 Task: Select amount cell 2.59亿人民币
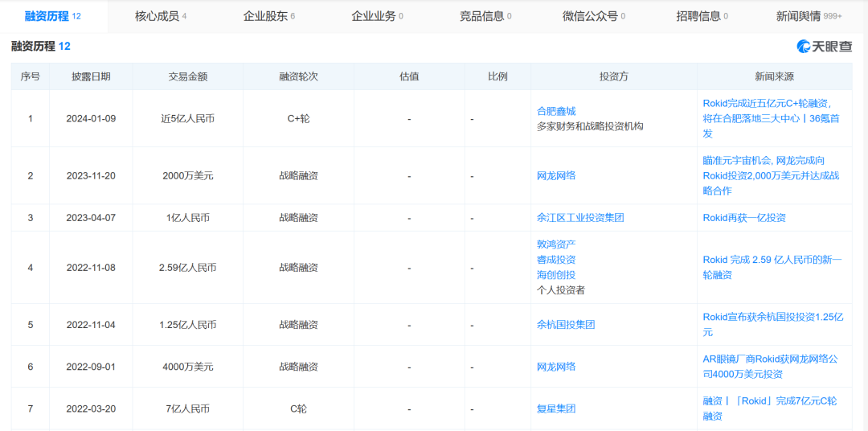187,268
